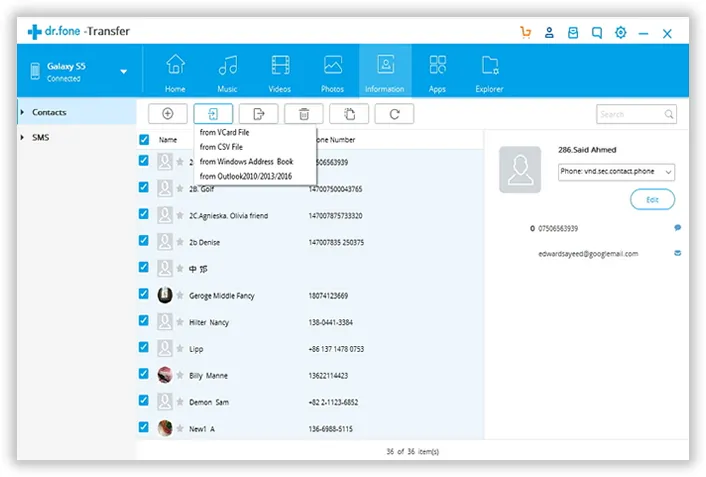Uncheck the Lipp contact checkbox
This screenshot has width=706, height=477.
pos(144,347)
